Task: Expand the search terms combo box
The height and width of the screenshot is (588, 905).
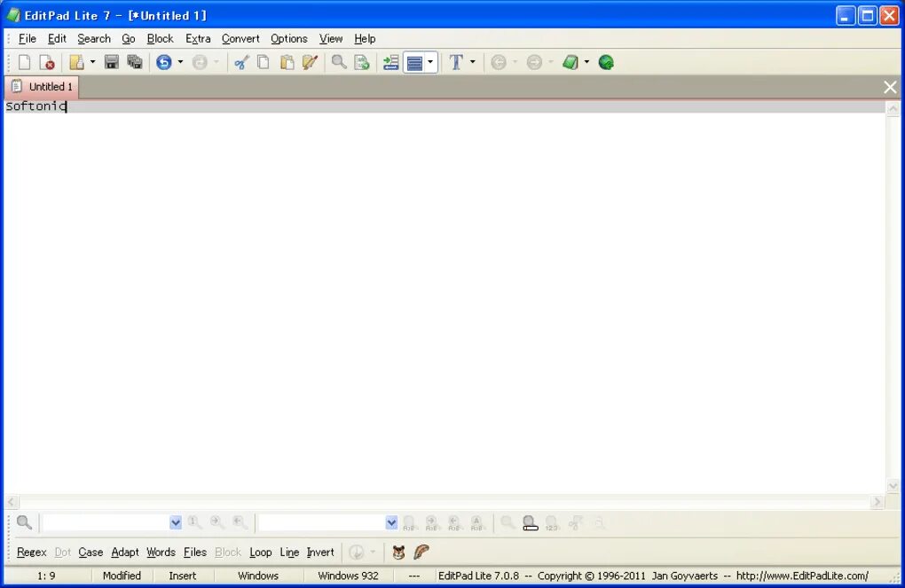Action: (175, 522)
